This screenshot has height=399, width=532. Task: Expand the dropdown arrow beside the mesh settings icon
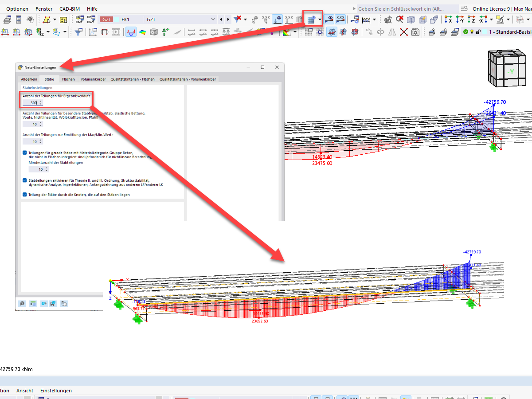point(319,19)
